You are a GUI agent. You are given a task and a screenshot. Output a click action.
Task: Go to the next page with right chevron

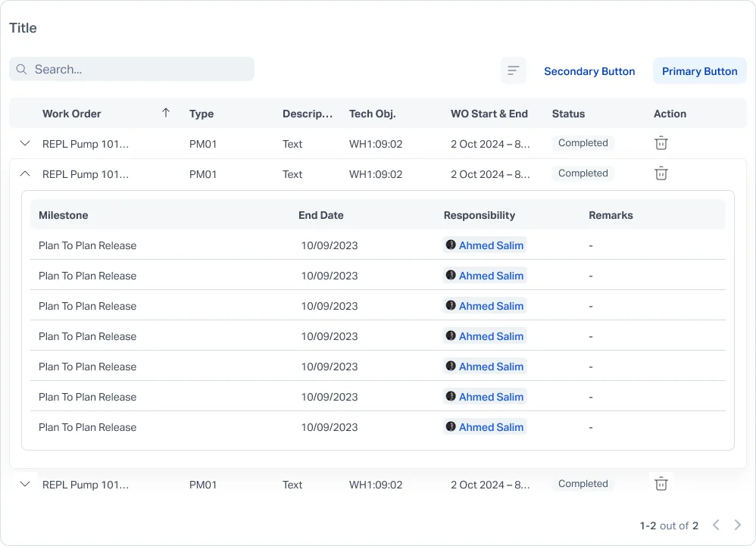[738, 525]
